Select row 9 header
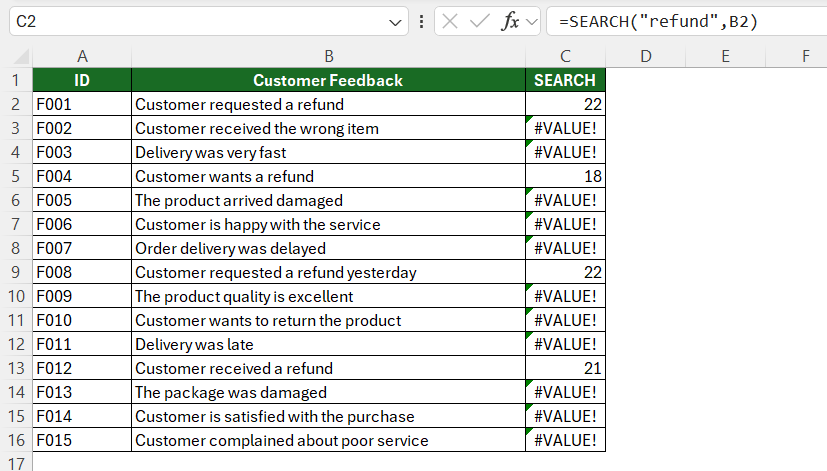This screenshot has height=471, width=827. coord(16,272)
